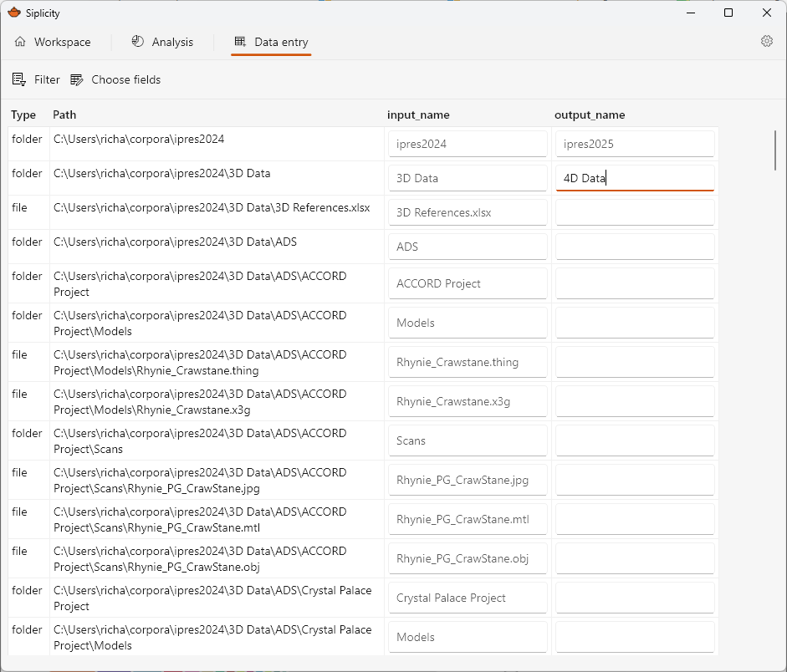Viewport: 787px width, 672px height.
Task: Click the empty output_name for 3D References.xlsx
Action: (635, 211)
